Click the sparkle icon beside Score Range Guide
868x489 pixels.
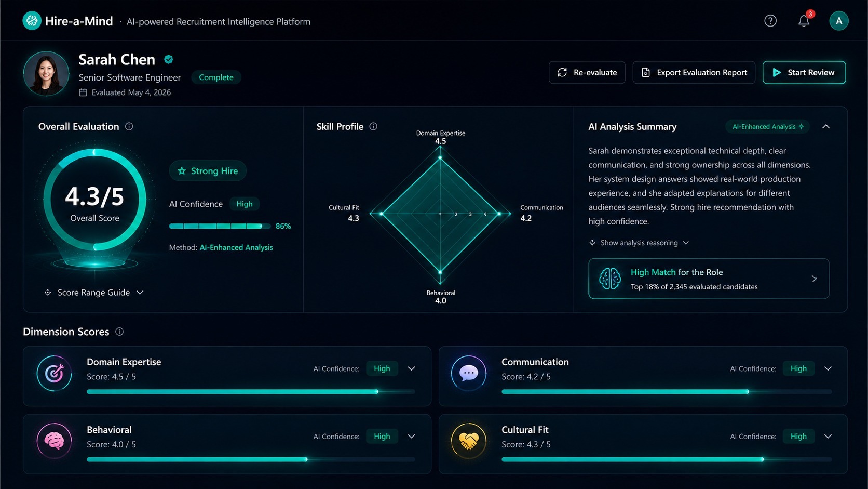tap(48, 293)
